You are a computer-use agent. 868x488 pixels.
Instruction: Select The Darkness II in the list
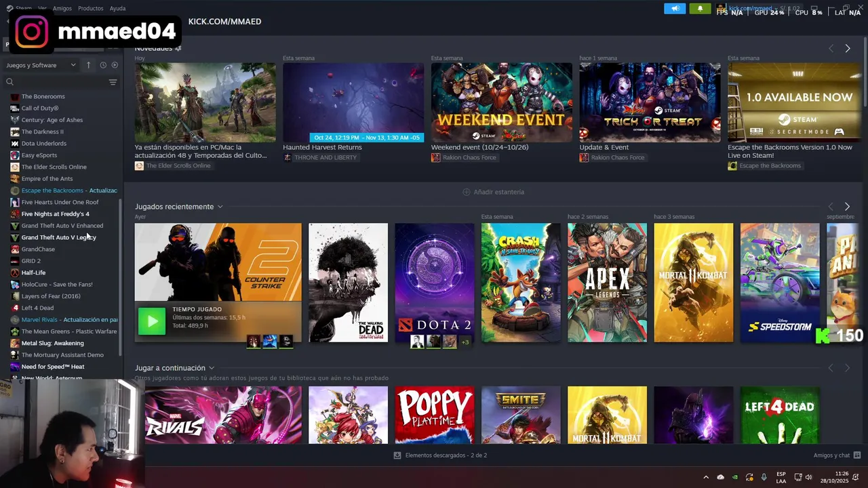42,131
